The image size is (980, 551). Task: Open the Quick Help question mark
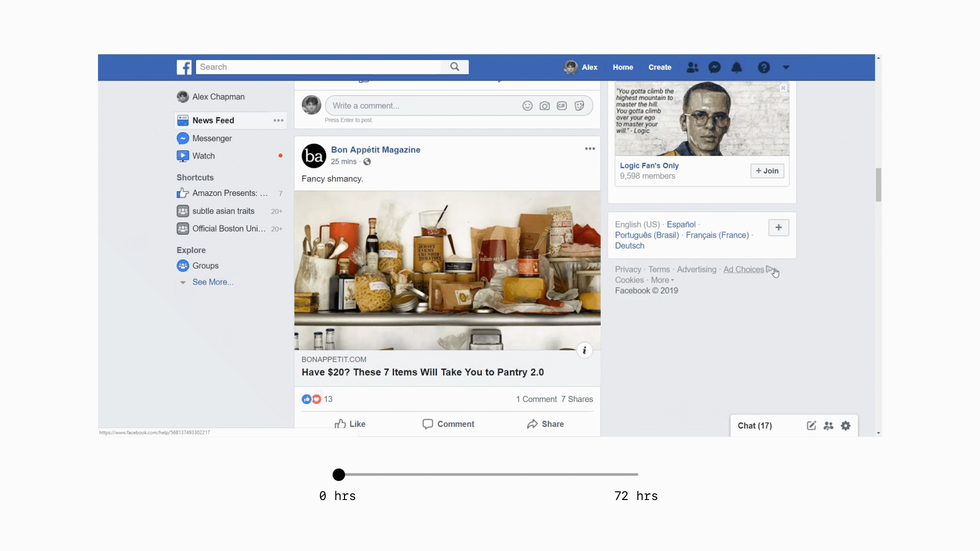pyautogui.click(x=764, y=67)
